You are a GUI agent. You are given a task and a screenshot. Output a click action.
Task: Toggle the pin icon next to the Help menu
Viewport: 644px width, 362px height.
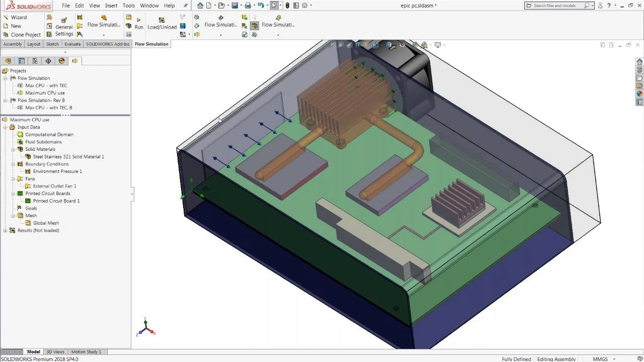186,6
